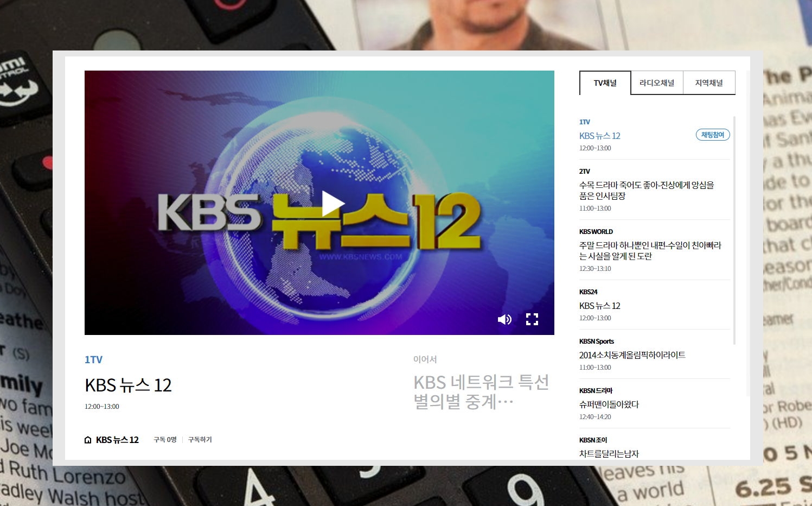Switch to the 지역채널 tab
The image size is (812, 506).
click(709, 83)
